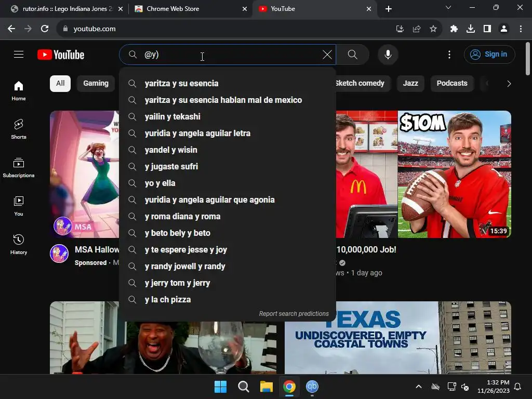
Task: Open Subscriptions in the sidebar
Action: coord(19,168)
